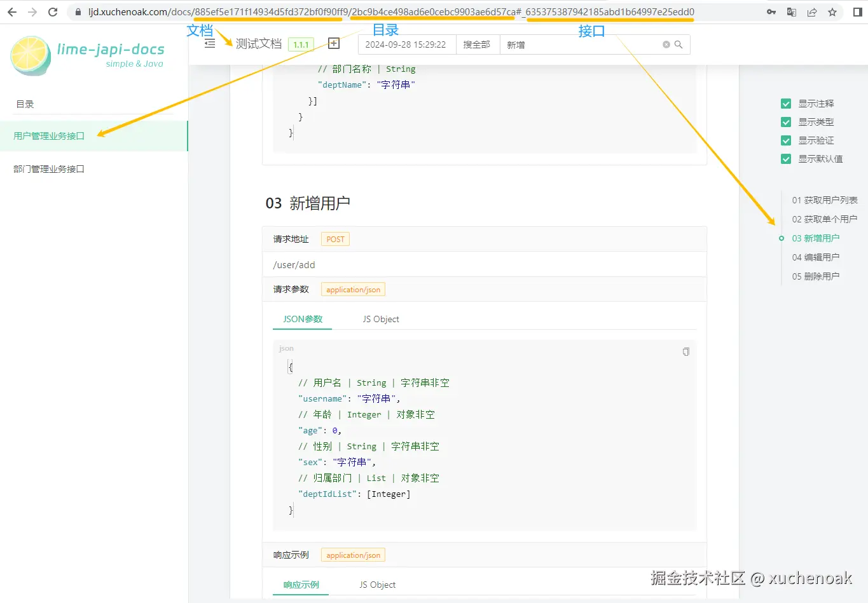Select 用户管理业务接口 in sidebar
The width and height of the screenshot is (868, 603).
(x=93, y=136)
